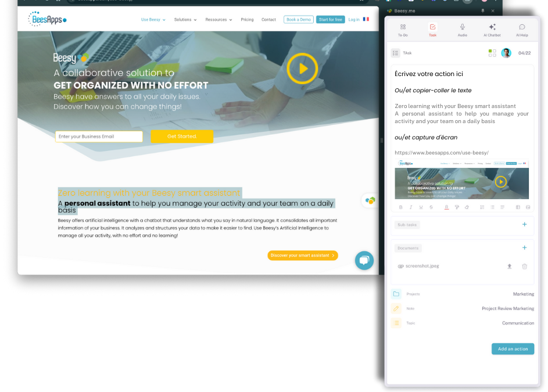548x392 pixels.
Task: Click the task list icon beside TAsk
Action: (x=395, y=53)
